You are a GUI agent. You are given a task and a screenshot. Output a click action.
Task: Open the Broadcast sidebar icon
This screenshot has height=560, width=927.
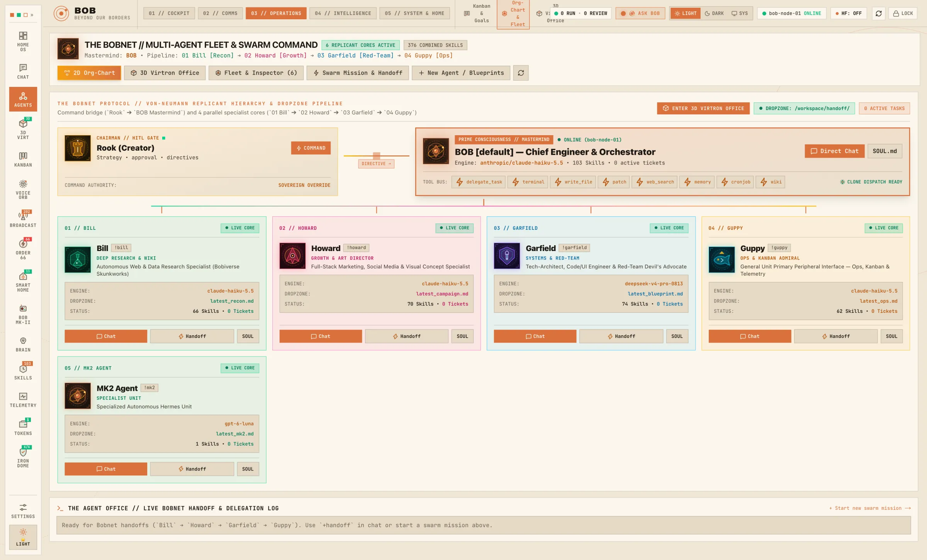click(x=23, y=219)
